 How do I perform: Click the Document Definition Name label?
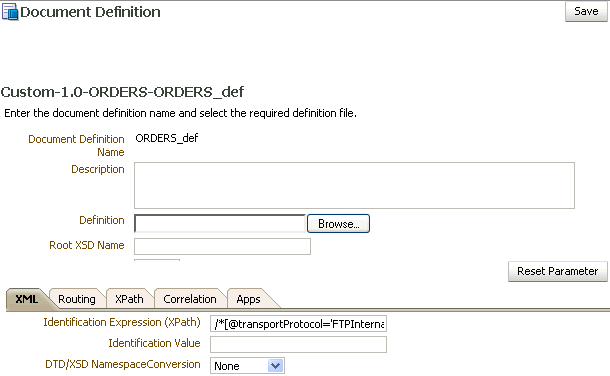76,145
